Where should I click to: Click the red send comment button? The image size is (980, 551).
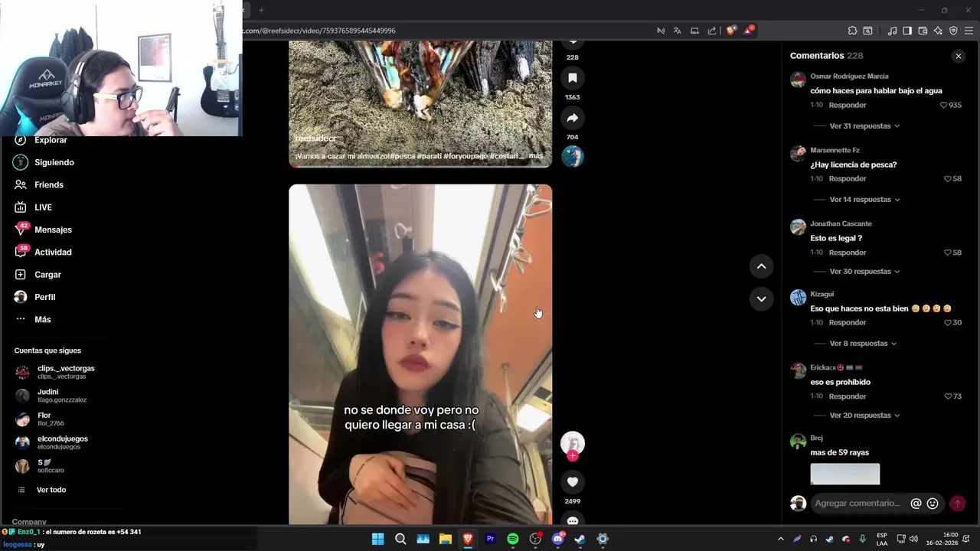(957, 504)
